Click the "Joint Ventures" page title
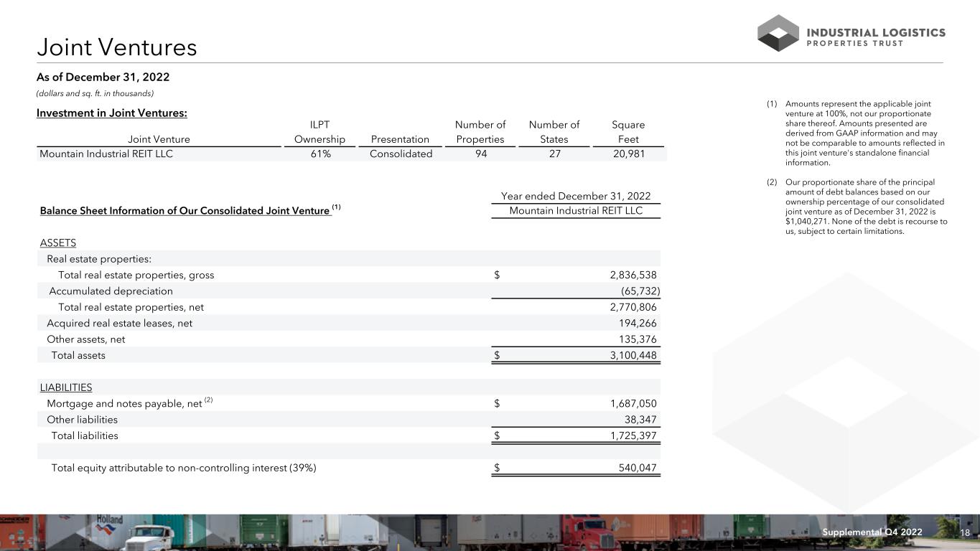 [117, 47]
